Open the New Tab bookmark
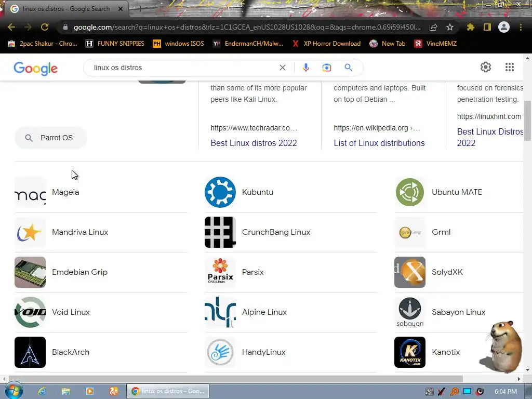 click(x=388, y=44)
